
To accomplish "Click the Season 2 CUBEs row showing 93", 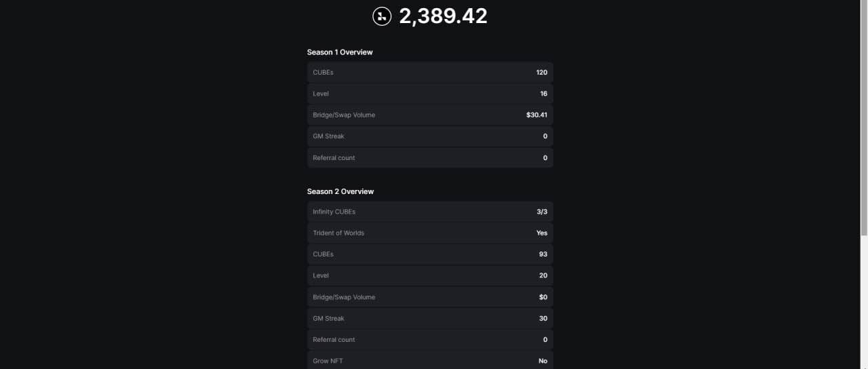I will (x=430, y=254).
